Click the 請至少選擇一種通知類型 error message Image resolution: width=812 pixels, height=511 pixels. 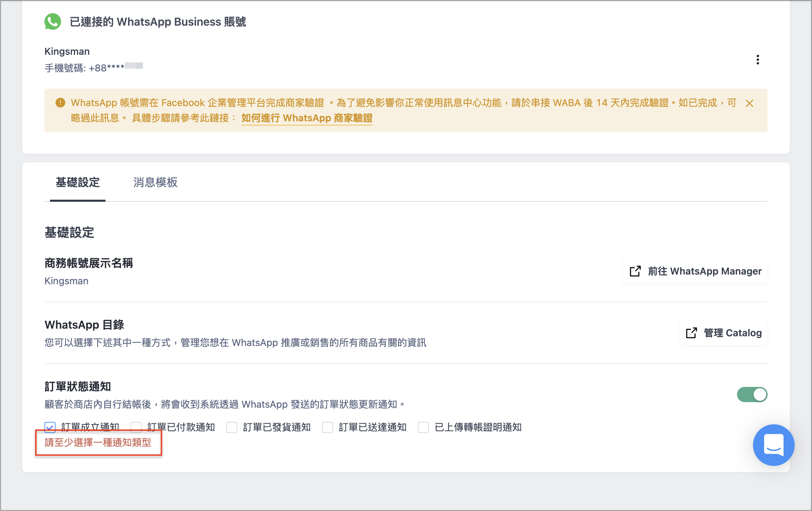tap(98, 442)
